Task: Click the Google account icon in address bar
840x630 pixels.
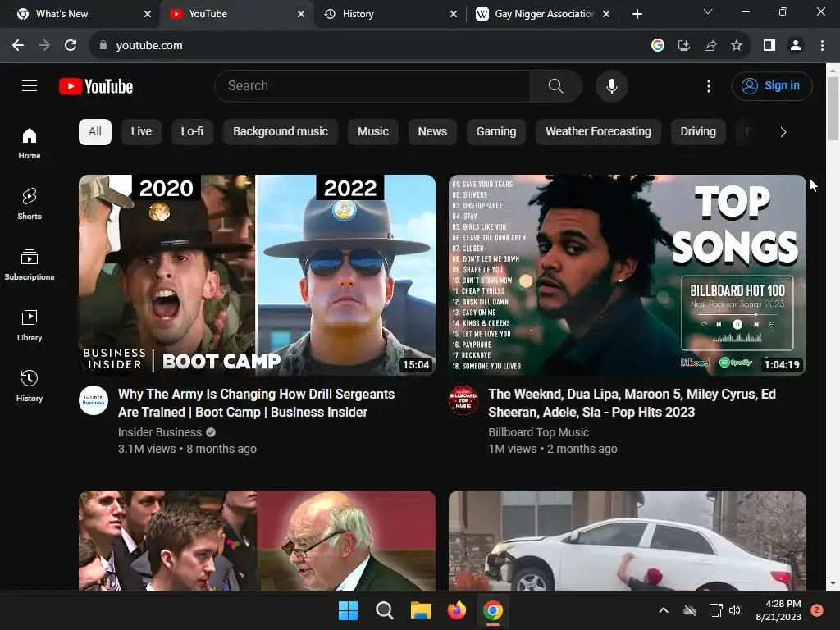Action: pyautogui.click(x=658, y=46)
